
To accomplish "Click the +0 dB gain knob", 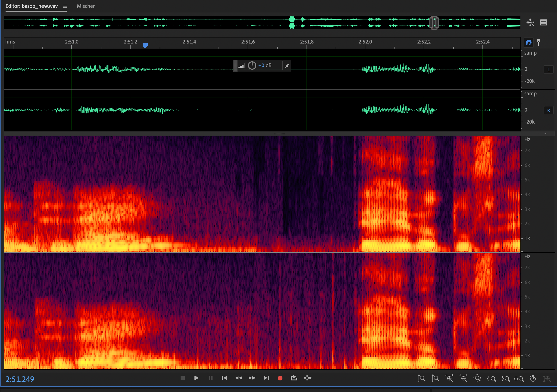I will 252,65.
